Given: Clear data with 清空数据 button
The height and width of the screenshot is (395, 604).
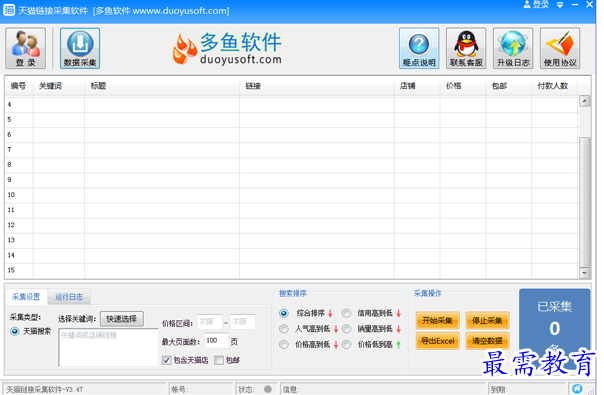Looking at the screenshot, I should (487, 341).
